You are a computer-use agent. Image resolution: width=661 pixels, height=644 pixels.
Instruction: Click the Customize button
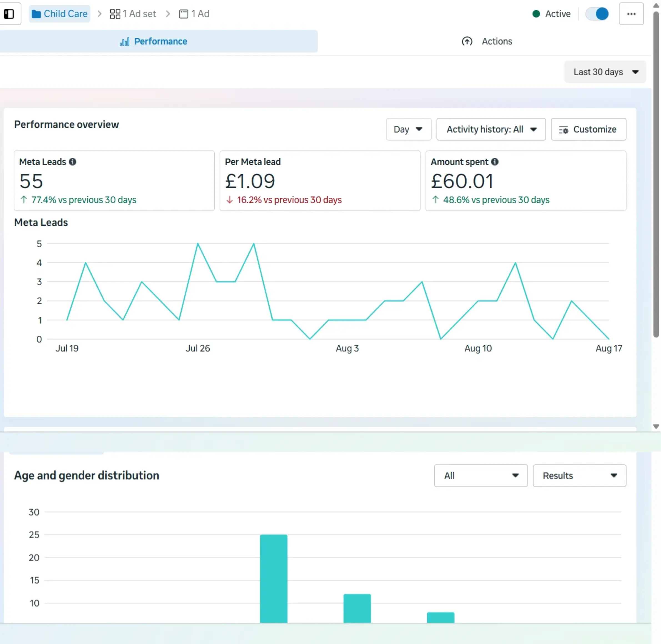pyautogui.click(x=588, y=129)
